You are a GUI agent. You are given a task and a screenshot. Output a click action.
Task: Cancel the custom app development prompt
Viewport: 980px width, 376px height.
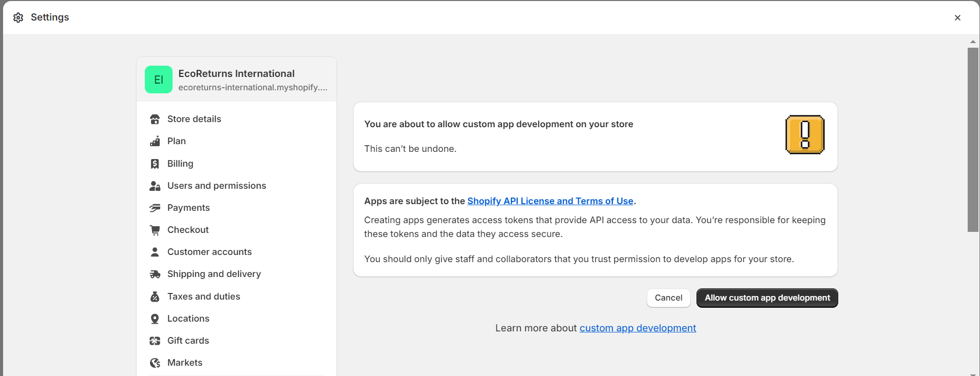pos(668,298)
